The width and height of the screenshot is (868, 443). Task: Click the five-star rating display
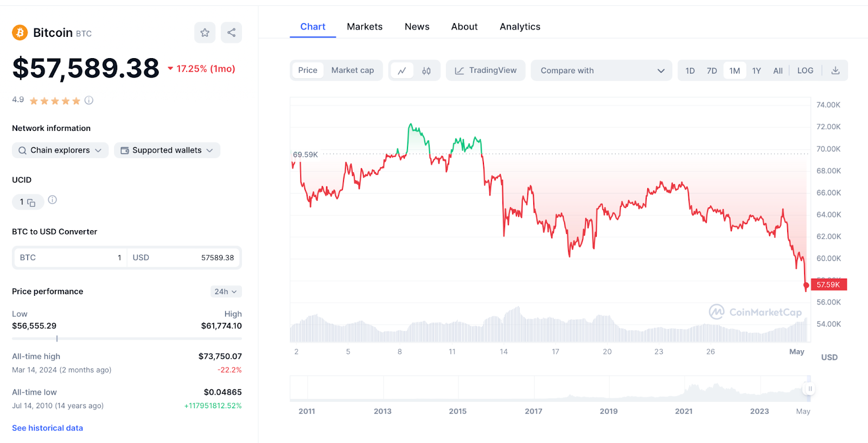(x=55, y=100)
